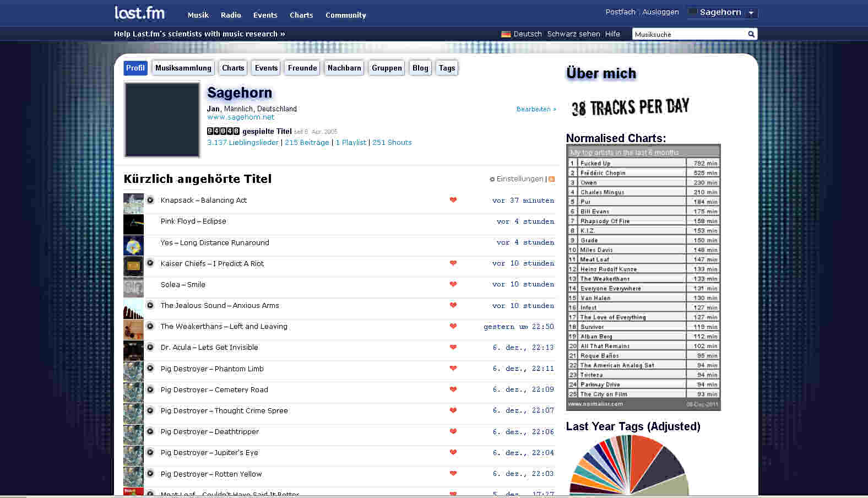Image resolution: width=868 pixels, height=498 pixels.
Task: Play Pig Destroyer – Phantom Limb
Action: click(x=150, y=369)
